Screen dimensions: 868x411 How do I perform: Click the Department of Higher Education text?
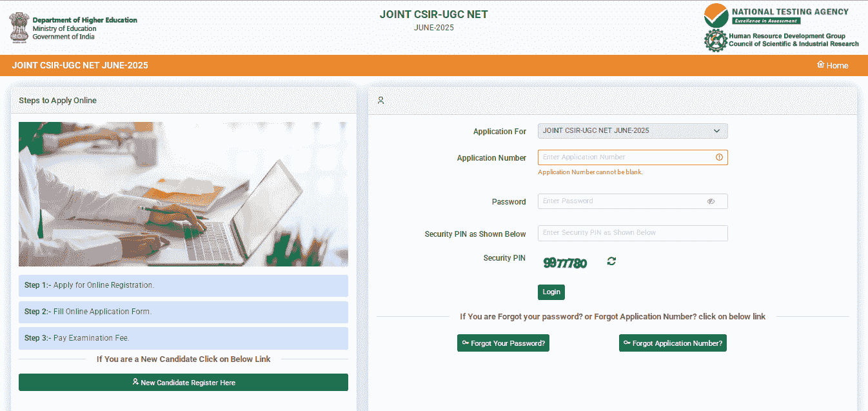coord(84,20)
